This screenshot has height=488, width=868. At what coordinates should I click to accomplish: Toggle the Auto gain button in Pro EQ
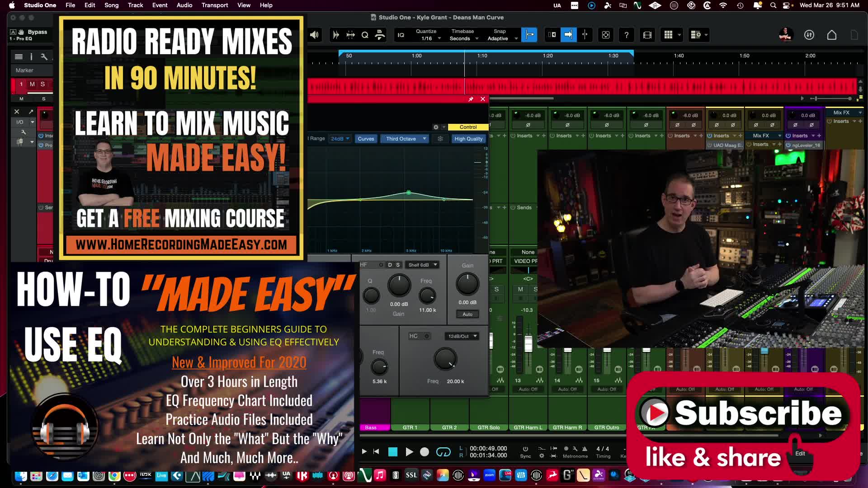467,314
